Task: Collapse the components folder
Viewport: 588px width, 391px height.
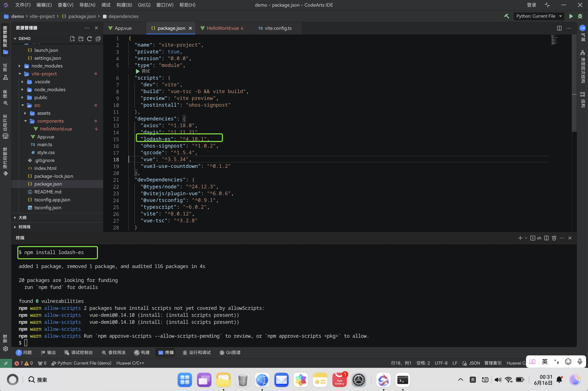Action: coord(26,121)
